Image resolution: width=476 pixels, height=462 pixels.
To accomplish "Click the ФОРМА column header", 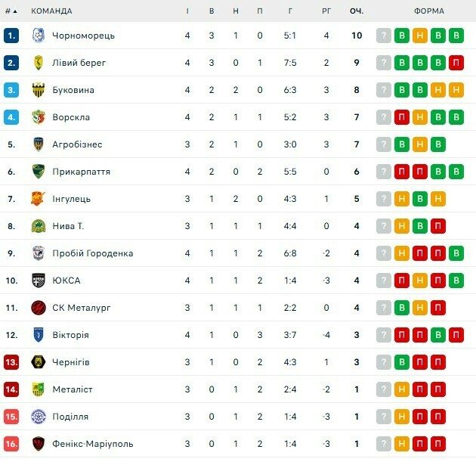I will pos(429,11).
